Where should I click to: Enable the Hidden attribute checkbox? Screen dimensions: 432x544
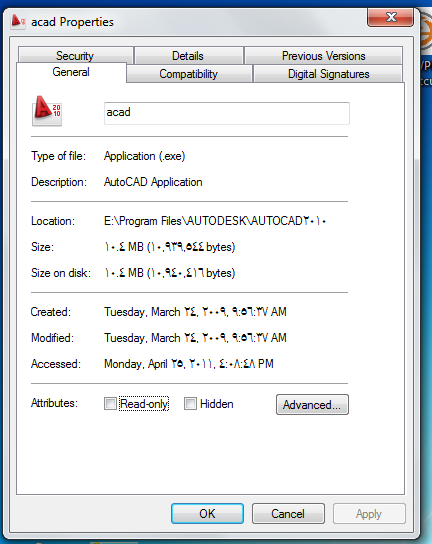190,403
